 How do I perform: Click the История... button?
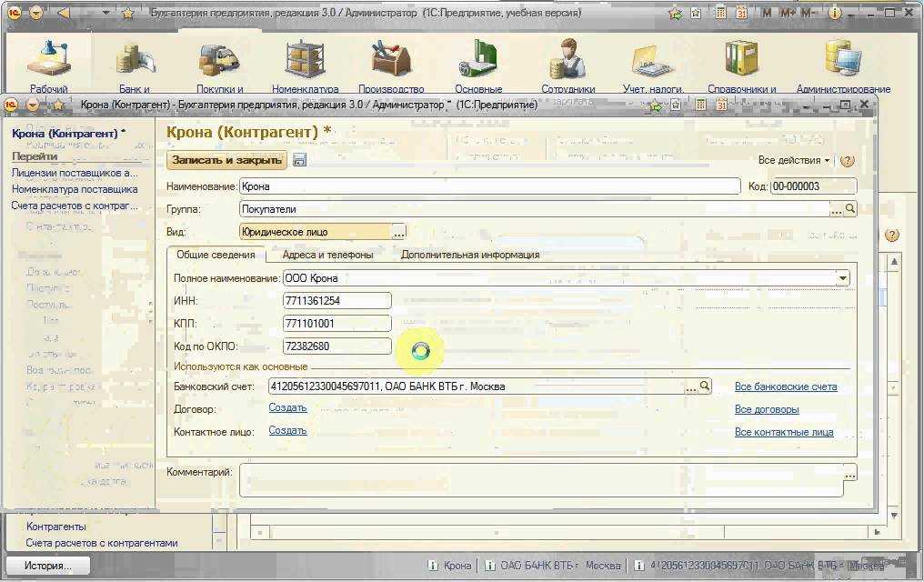click(x=47, y=566)
